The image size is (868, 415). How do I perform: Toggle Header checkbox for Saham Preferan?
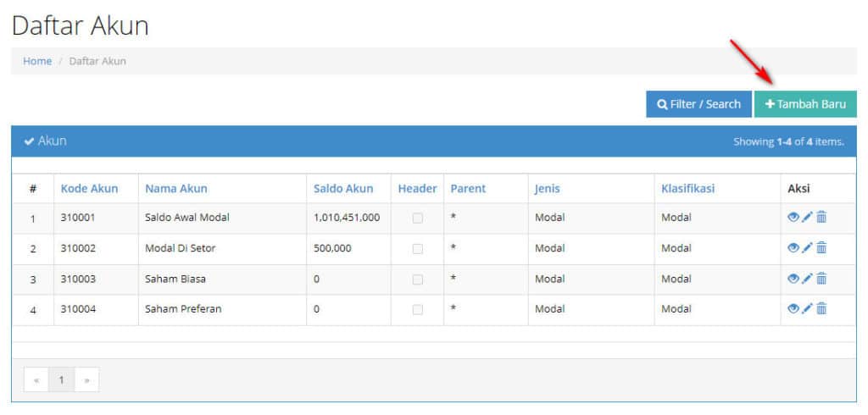click(417, 310)
